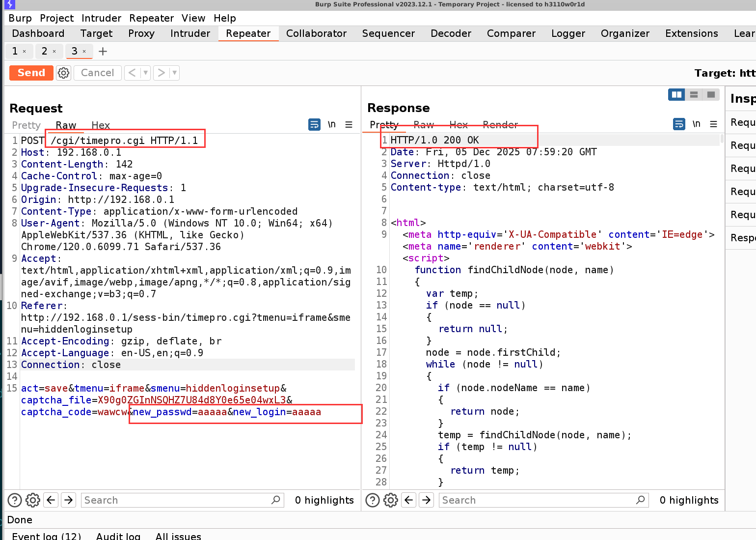Expand forward history dropdown arrow
Screen dimensions: 756x540
pos(174,73)
